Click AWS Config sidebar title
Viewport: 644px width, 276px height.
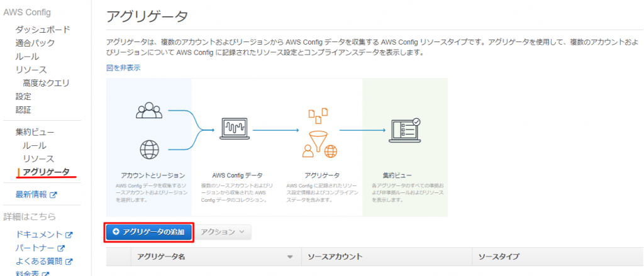27,13
